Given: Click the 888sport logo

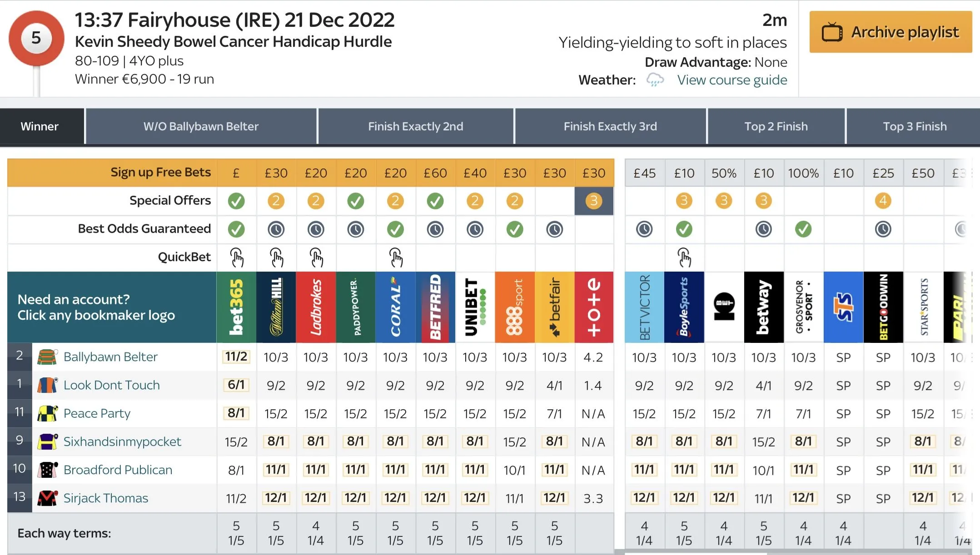Looking at the screenshot, I should coord(515,307).
